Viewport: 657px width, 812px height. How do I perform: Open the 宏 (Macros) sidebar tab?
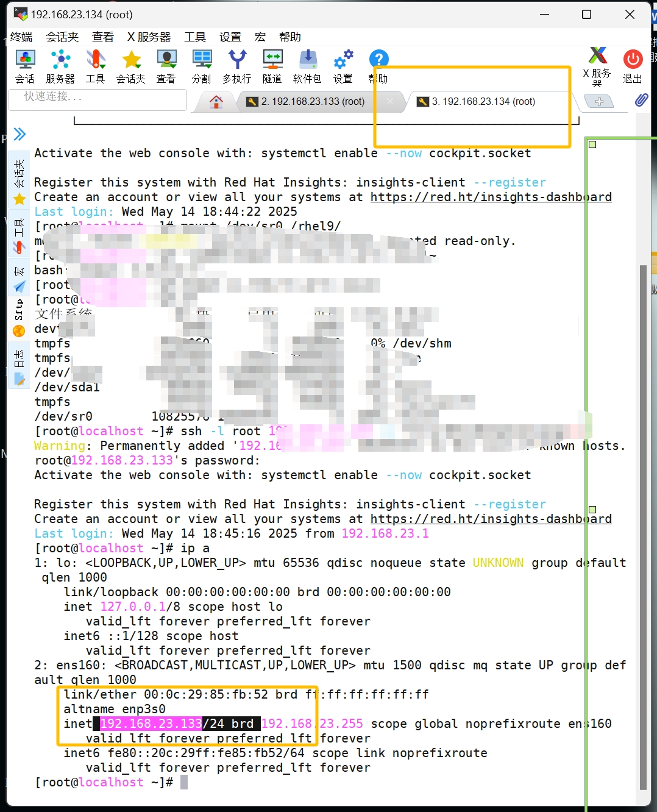coord(19,280)
